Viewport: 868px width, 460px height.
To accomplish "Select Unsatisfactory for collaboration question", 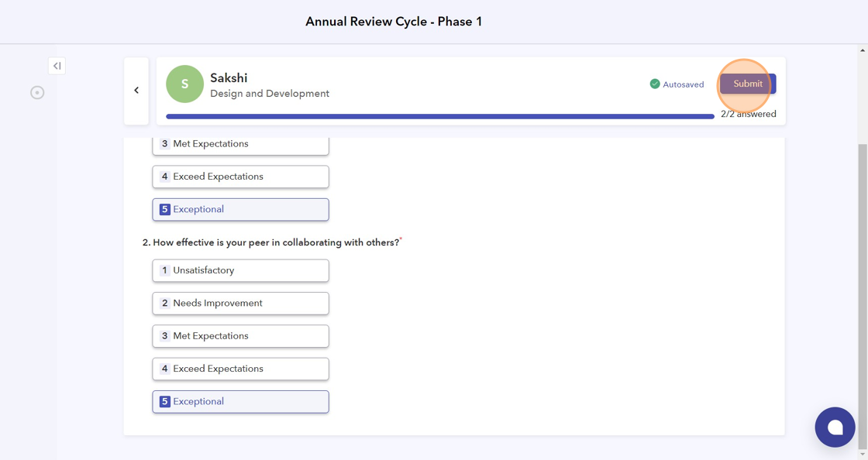I will 240,270.
